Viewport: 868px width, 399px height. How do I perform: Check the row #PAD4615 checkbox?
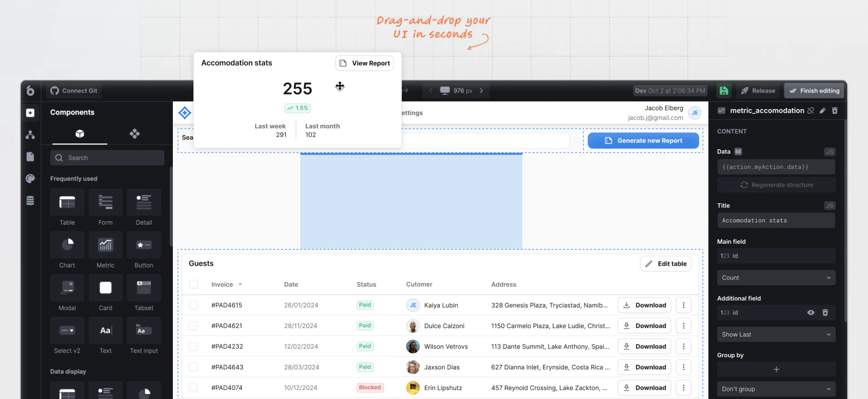coord(194,305)
